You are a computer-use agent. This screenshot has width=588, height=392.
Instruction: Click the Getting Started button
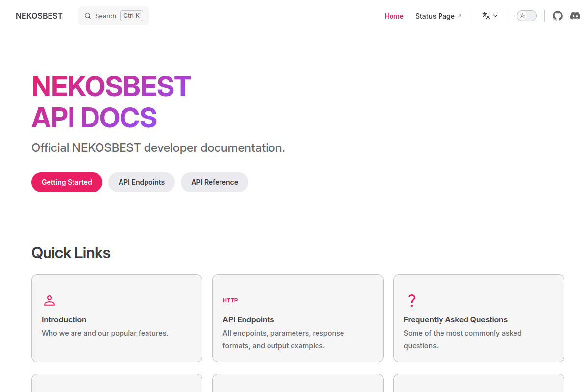coord(67,182)
